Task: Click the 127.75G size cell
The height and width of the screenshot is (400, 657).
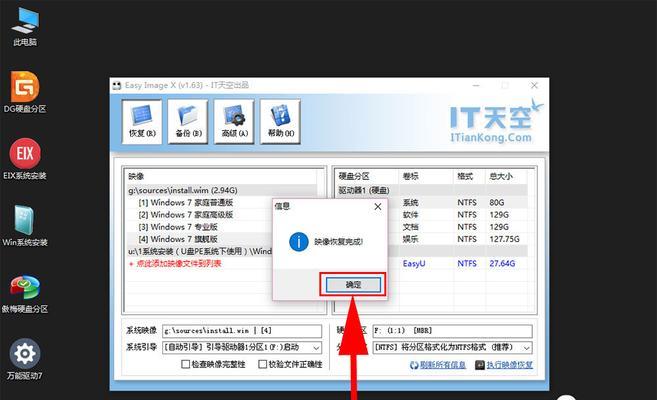Action: click(504, 239)
